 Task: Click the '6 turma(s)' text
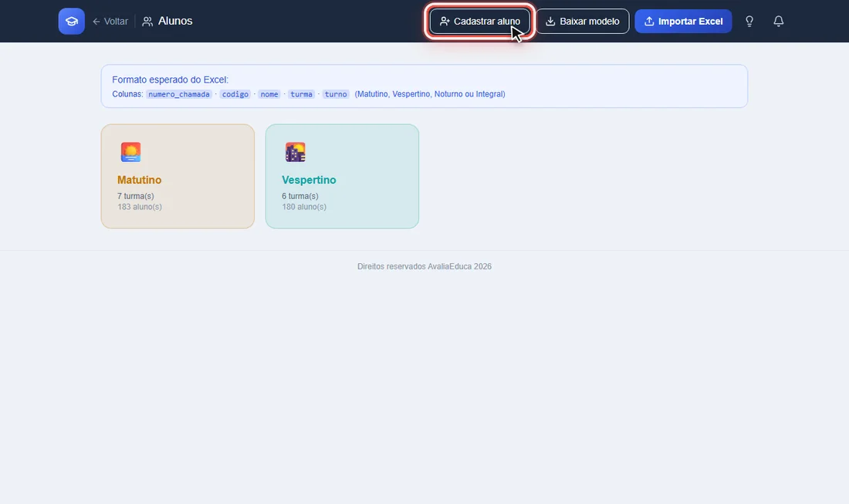coord(300,196)
